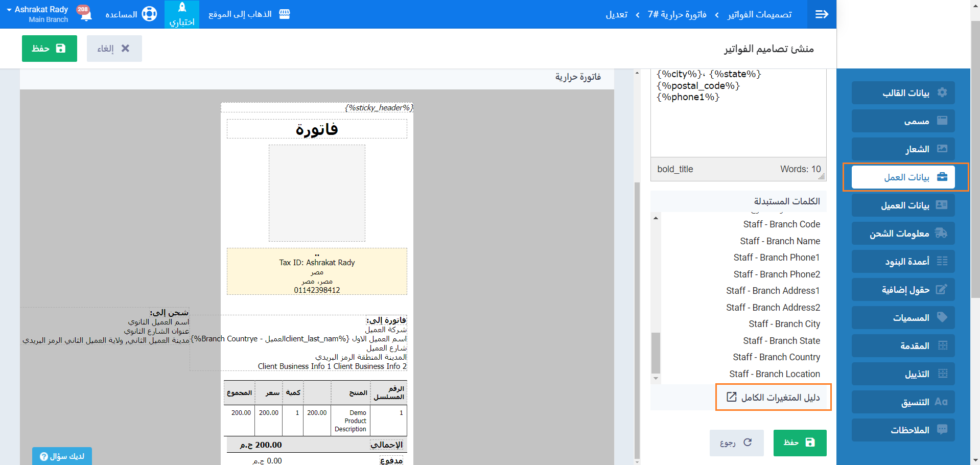The image size is (980, 465).
Task: Insert Staff - Branch City placeholder
Action: tap(784, 324)
